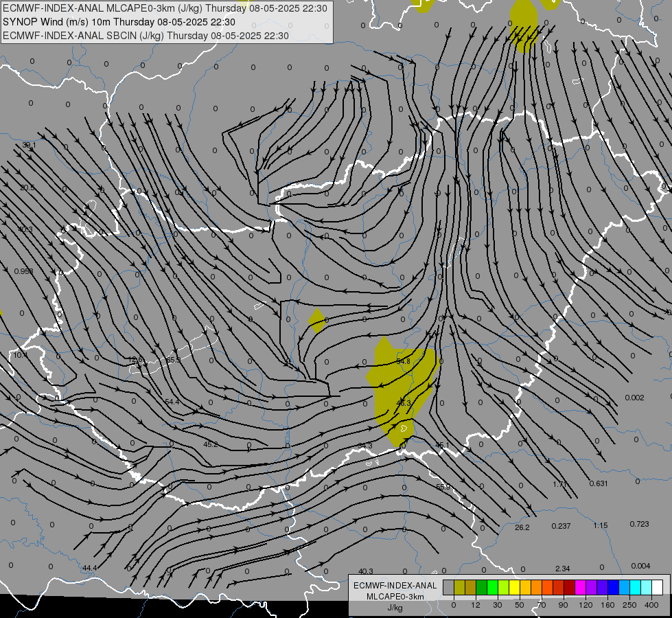The image size is (672, 618).
Task: Click the map value 65.5
Action: click(174, 359)
